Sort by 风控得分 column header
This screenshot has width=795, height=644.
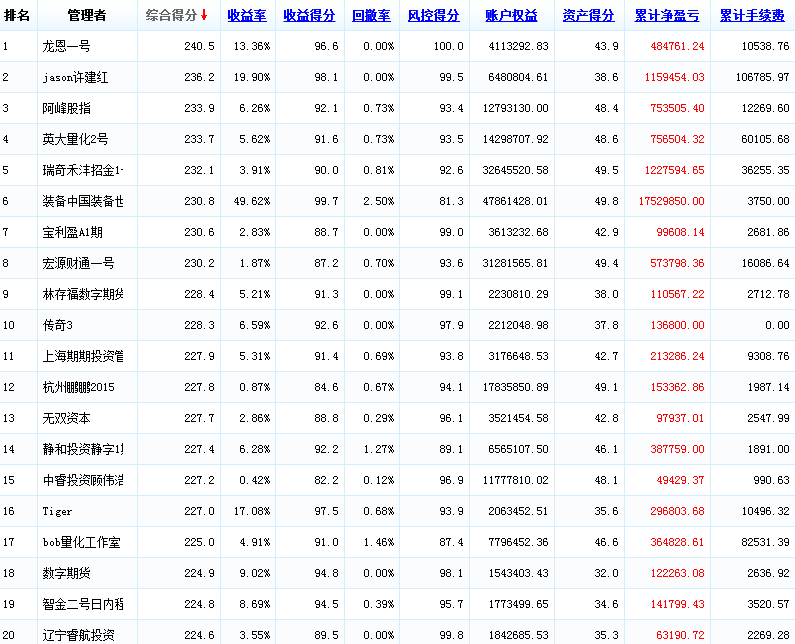pos(433,16)
